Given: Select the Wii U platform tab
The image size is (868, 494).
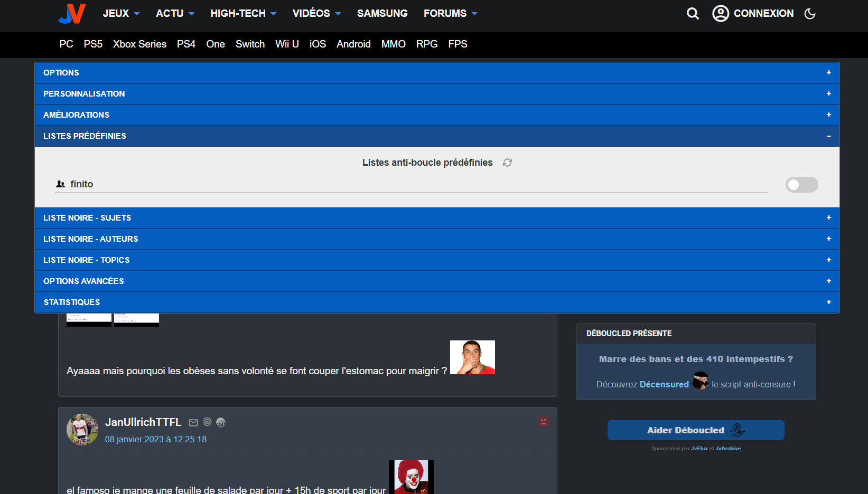Looking at the screenshot, I should point(287,44).
